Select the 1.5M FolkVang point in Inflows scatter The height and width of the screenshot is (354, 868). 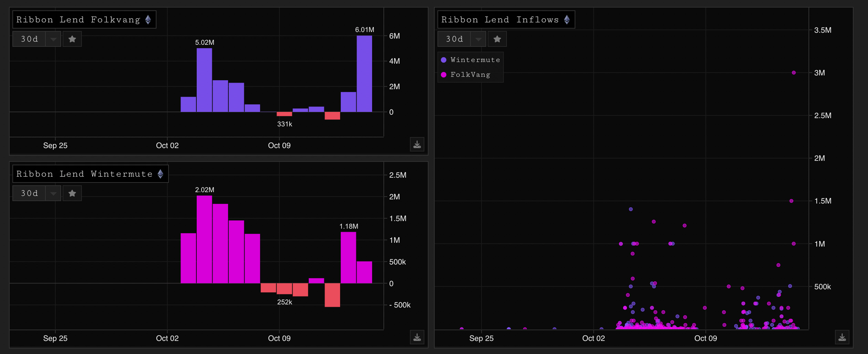pyautogui.click(x=791, y=201)
